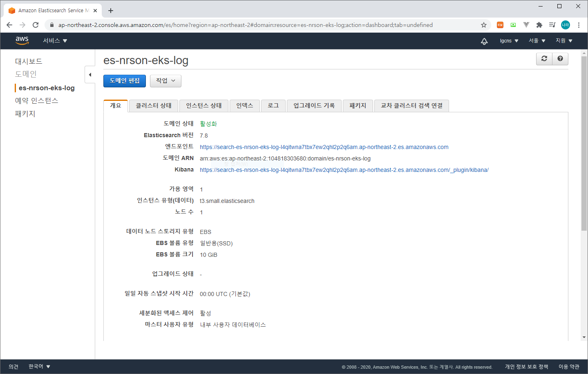The height and width of the screenshot is (374, 588).
Task: Open a new browser tab
Action: (111, 11)
